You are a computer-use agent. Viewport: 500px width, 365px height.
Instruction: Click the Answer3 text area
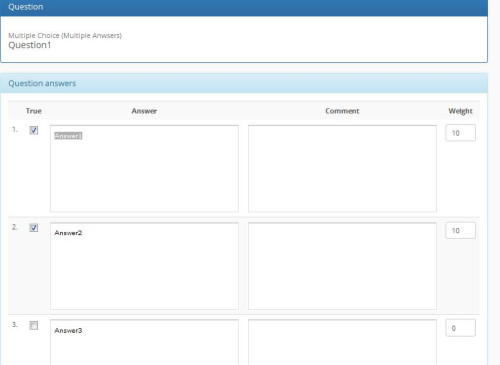(144, 342)
